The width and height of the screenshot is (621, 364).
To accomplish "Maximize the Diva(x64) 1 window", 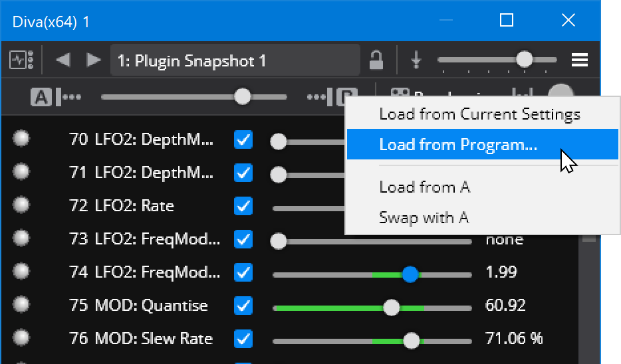I will tap(507, 20).
